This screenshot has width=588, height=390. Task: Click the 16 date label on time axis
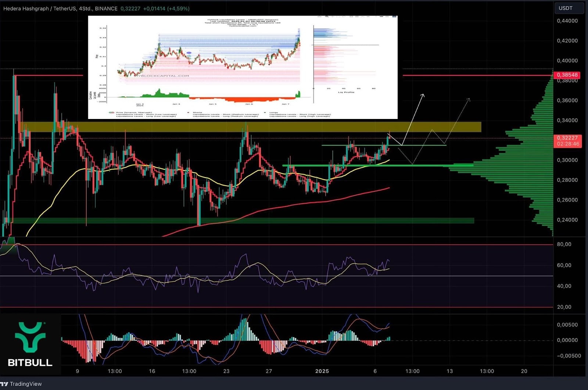click(152, 371)
